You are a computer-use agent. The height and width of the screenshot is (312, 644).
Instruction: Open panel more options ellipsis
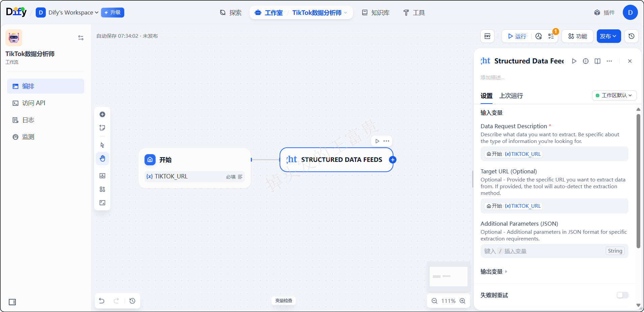coord(609,61)
